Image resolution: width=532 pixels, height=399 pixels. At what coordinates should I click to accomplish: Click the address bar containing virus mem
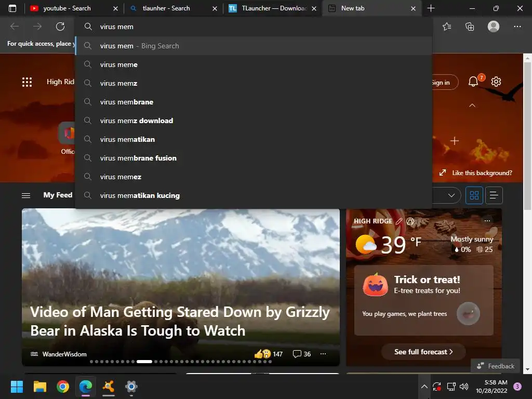point(253,26)
